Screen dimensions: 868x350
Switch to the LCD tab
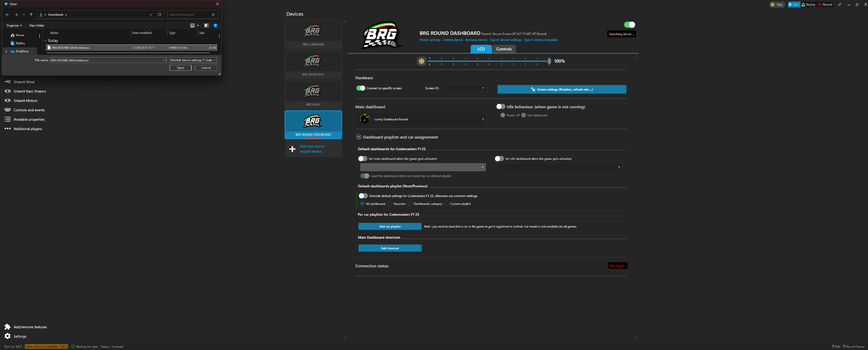(x=481, y=49)
